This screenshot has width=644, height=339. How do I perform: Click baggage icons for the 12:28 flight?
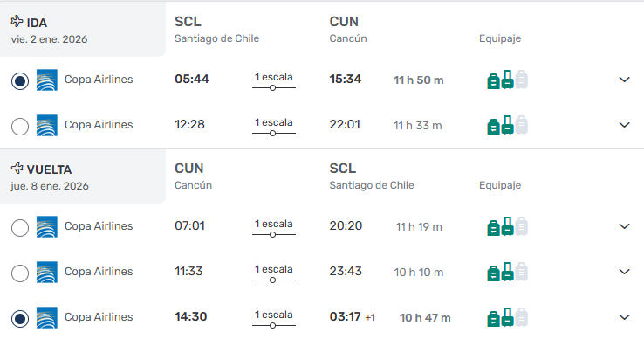pos(507,125)
